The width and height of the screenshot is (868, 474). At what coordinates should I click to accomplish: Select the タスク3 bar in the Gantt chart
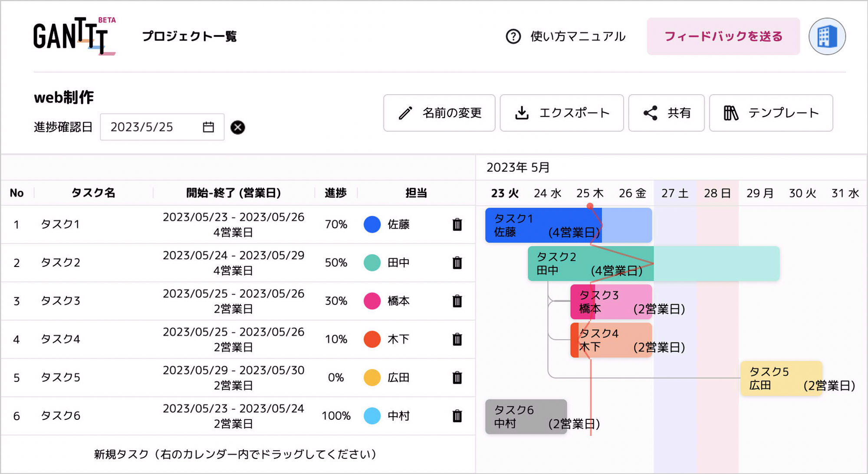coord(611,302)
